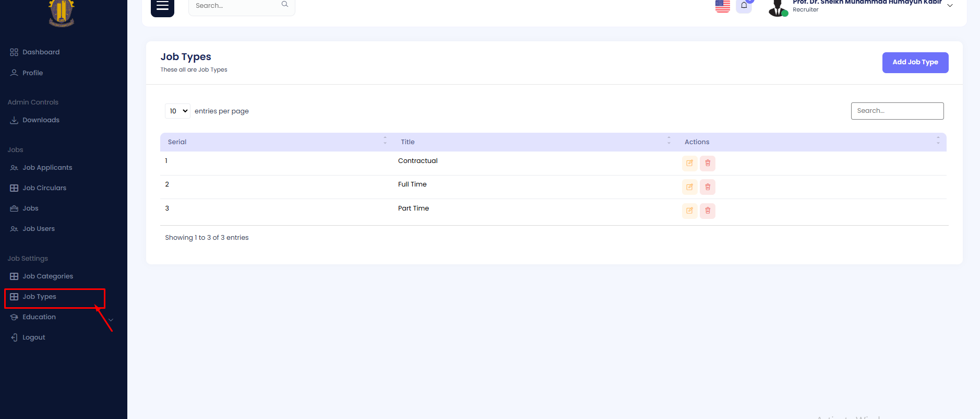Edit the Full Time job type
The image size is (980, 419).
coord(689,187)
